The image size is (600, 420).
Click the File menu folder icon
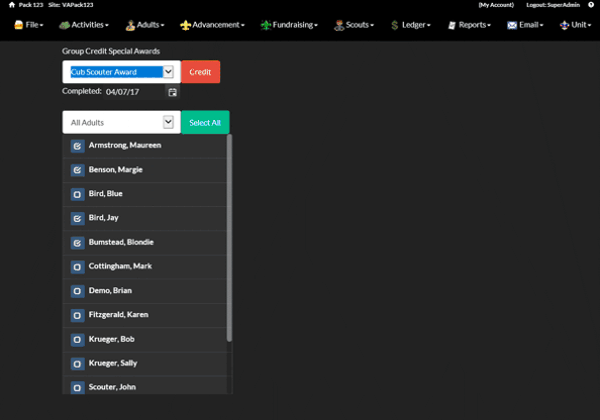[x=18, y=25]
